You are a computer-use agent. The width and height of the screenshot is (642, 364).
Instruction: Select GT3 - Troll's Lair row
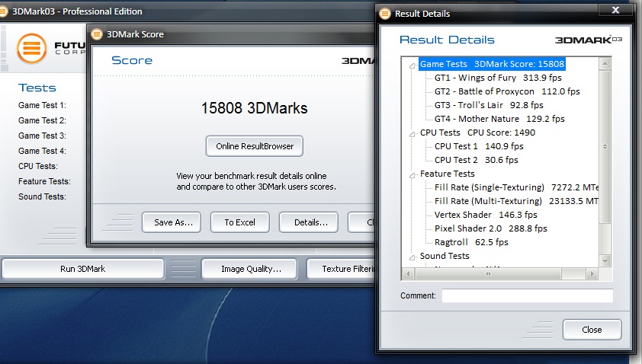point(489,105)
